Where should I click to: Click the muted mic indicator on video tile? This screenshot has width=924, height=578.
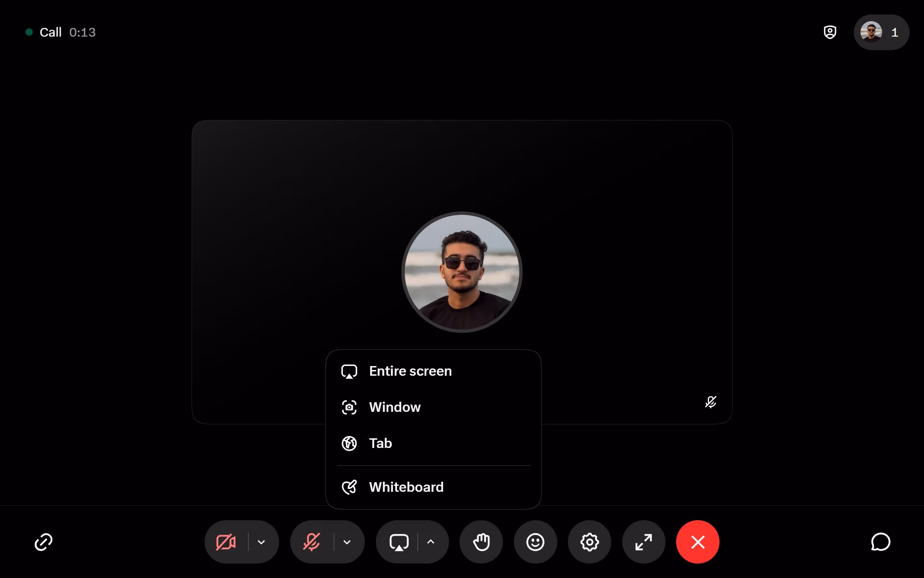pos(711,402)
